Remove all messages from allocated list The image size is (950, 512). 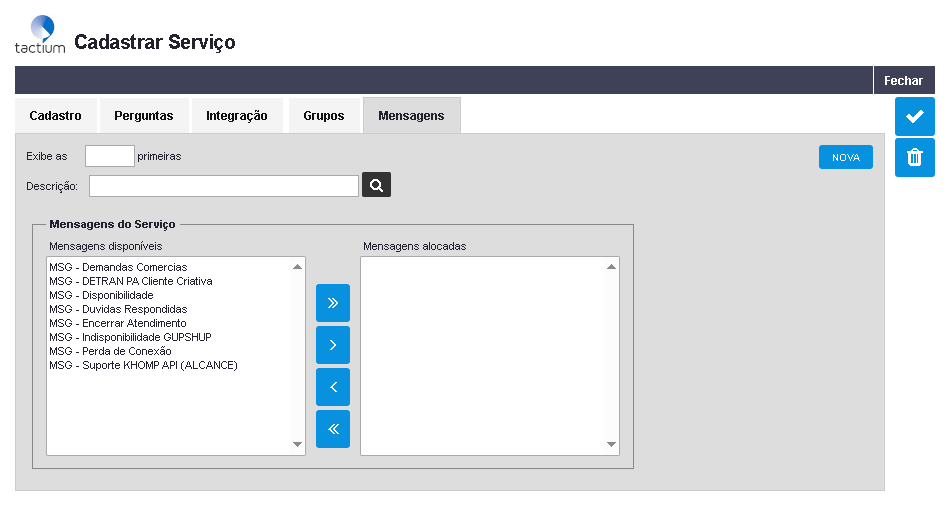(x=333, y=429)
